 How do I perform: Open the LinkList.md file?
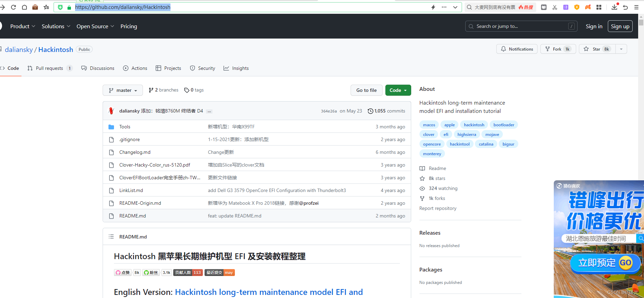(x=131, y=190)
